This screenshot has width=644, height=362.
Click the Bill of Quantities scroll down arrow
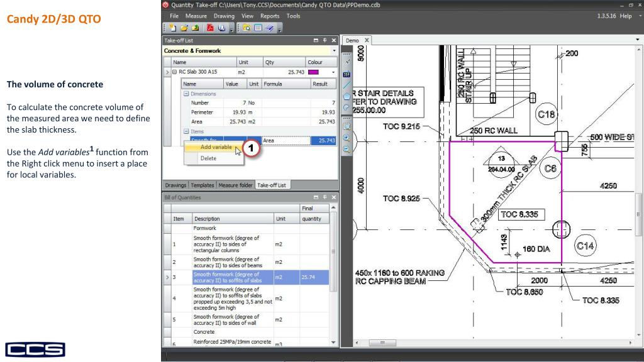click(x=333, y=343)
